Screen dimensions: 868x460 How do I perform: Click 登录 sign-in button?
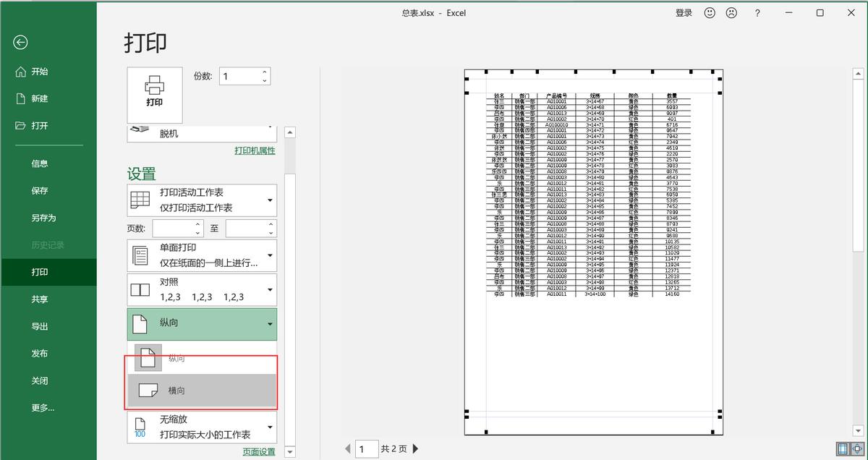(684, 13)
